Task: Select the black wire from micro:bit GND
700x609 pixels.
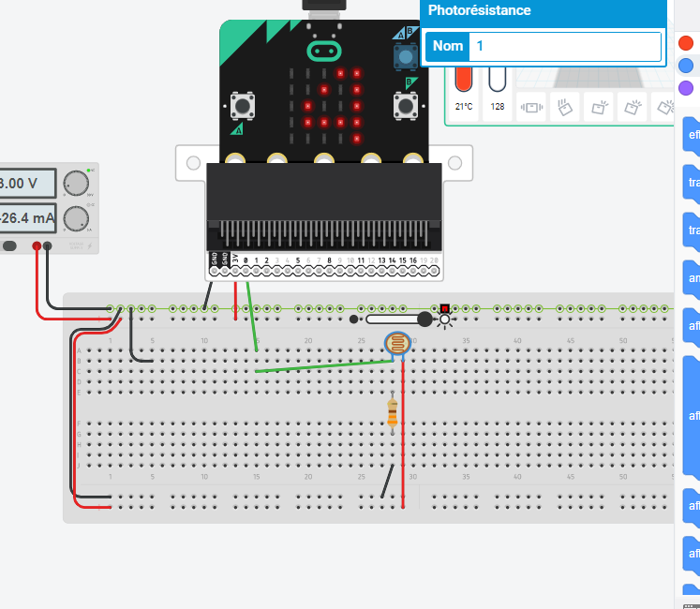Action: [208, 295]
